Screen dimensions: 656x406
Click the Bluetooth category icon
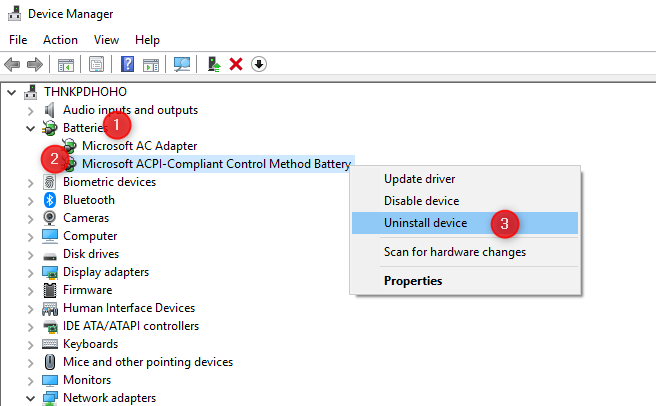pyautogui.click(x=49, y=200)
